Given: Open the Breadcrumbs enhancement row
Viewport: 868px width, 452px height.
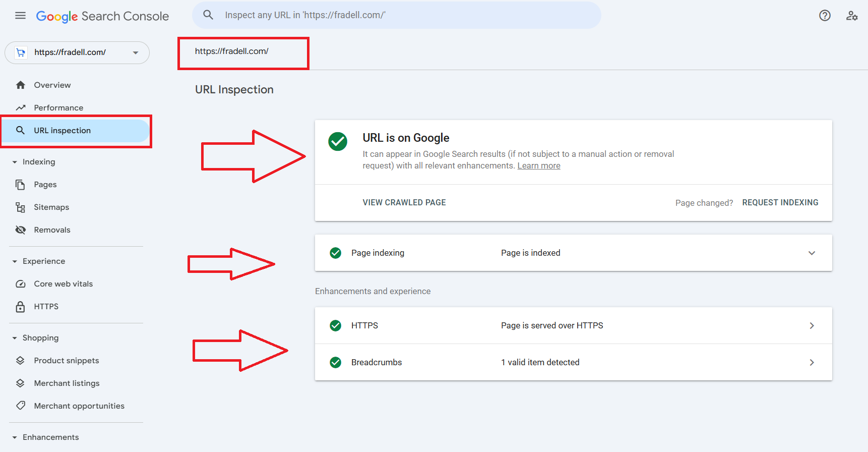Looking at the screenshot, I should [x=573, y=362].
